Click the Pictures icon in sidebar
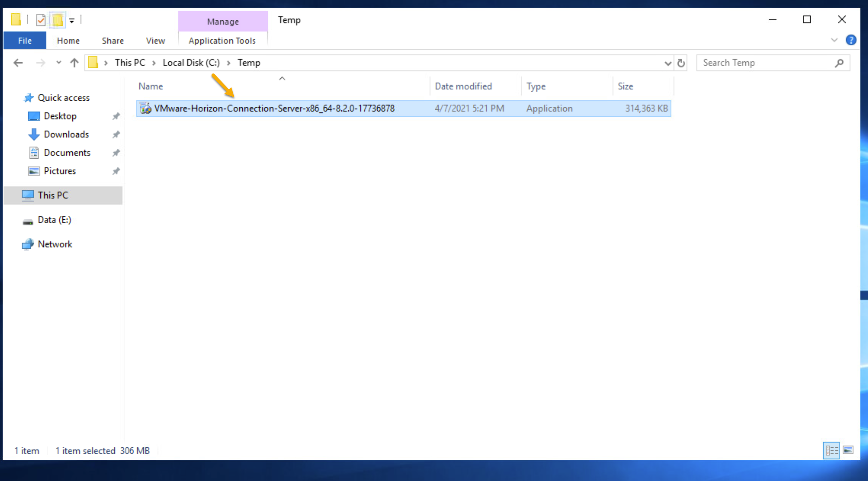The height and width of the screenshot is (481, 868). pos(34,171)
